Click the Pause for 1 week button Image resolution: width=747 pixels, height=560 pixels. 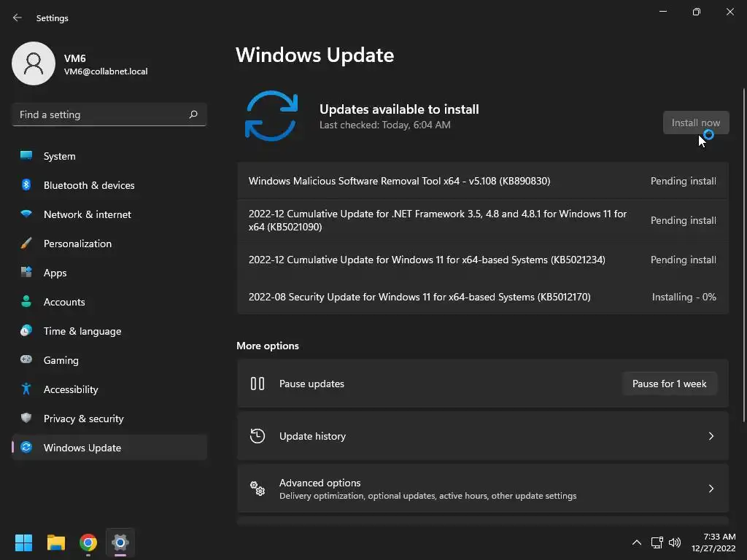point(670,384)
